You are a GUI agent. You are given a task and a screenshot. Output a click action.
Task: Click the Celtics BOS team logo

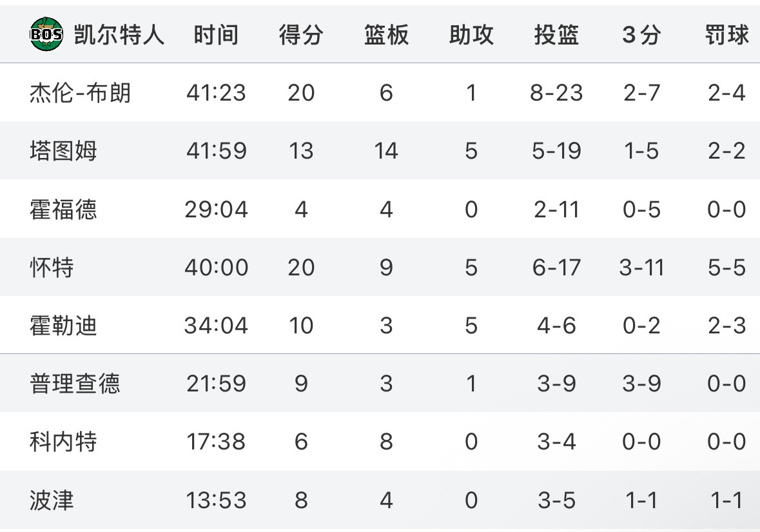(46, 34)
